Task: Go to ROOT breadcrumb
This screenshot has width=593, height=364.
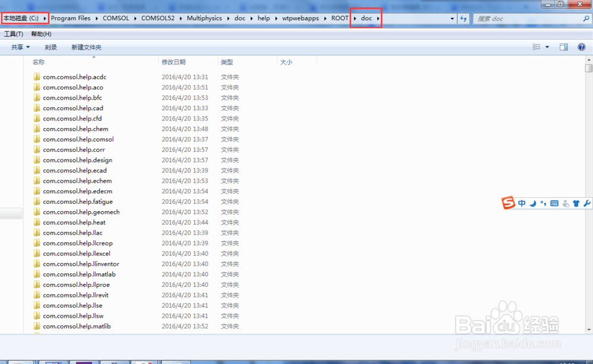Action: (x=340, y=18)
